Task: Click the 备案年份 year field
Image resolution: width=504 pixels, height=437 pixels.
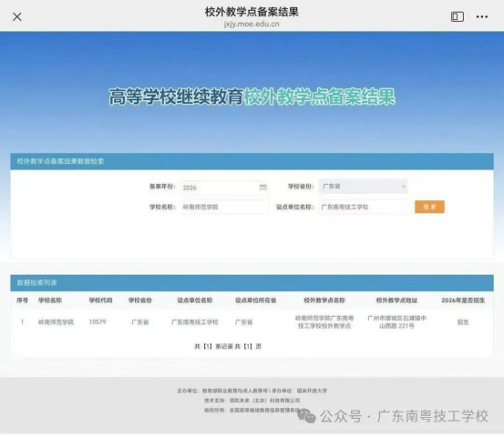Action: [x=224, y=188]
